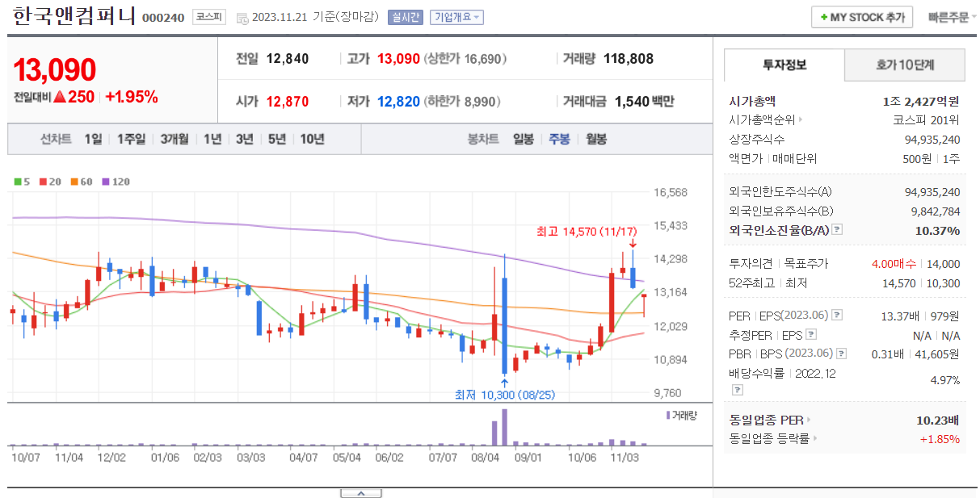Show the 월봉 monthly candle chart
The width and height of the screenshot is (980, 498).
pos(596,139)
